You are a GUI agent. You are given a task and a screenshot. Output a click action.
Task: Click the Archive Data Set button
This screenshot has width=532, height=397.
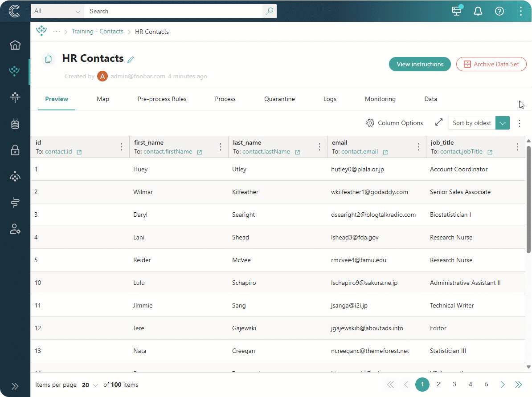coord(491,64)
